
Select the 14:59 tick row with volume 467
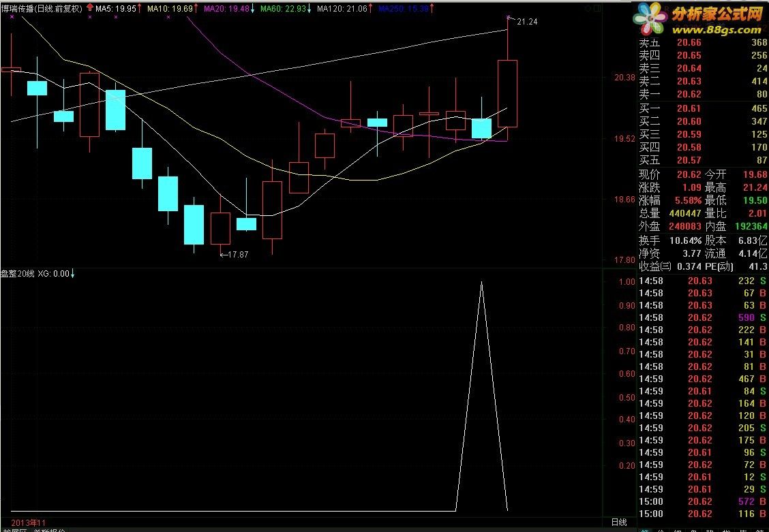[703, 379]
